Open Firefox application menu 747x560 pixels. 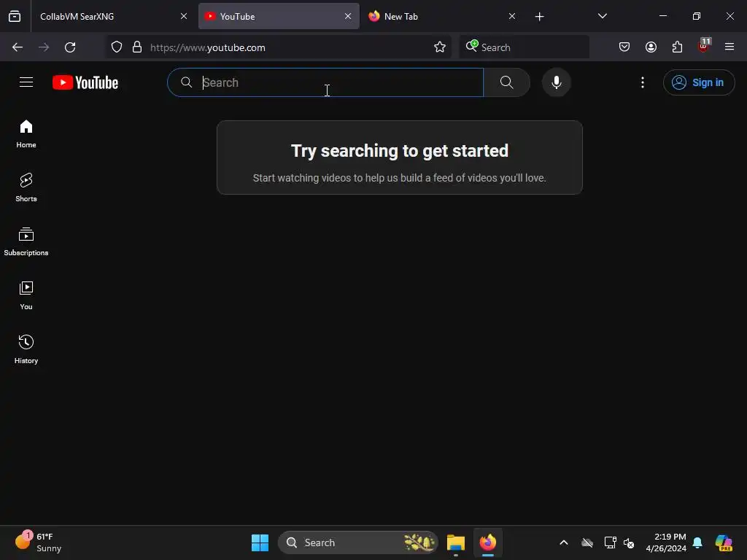[x=729, y=47]
